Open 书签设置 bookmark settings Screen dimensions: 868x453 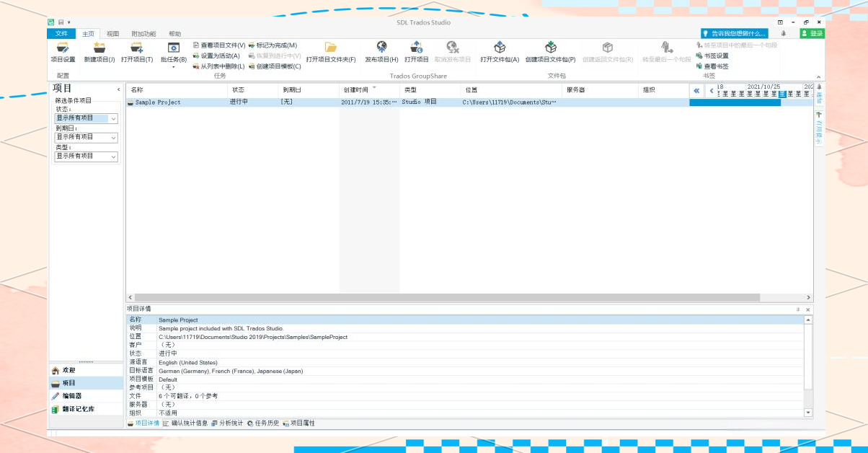712,56
